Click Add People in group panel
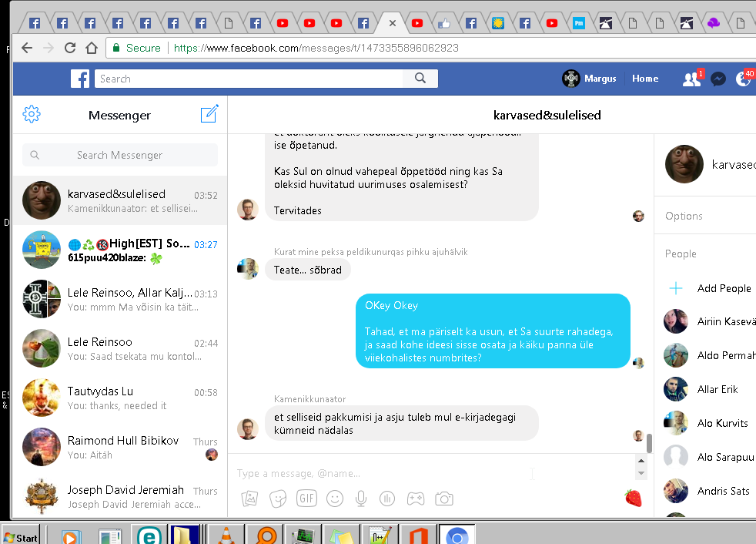 [724, 288]
